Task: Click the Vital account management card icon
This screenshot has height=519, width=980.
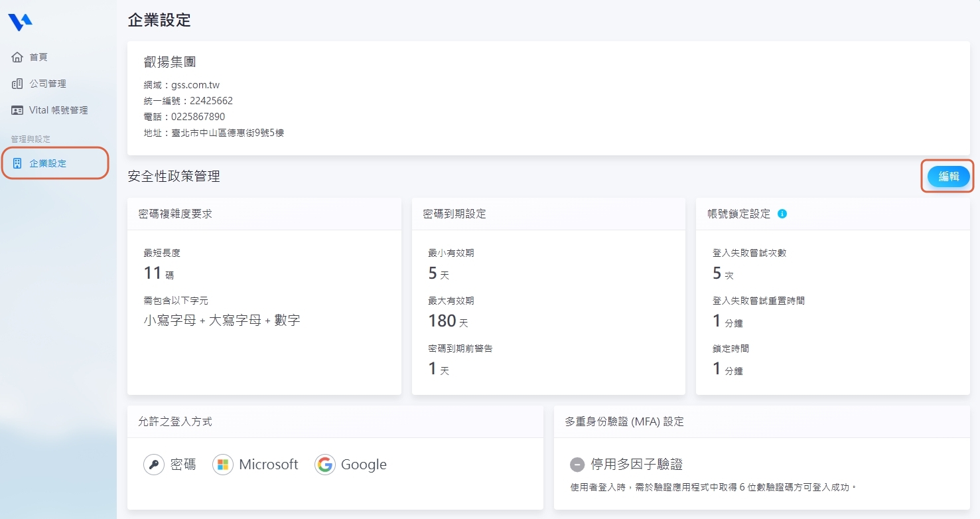Action: click(18, 110)
